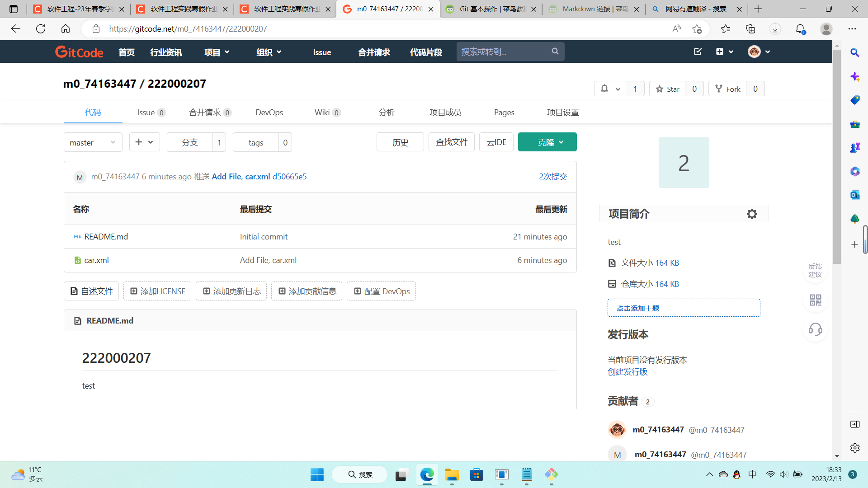Open Microsoft Edge from the taskbar
Screen dimensions: 868x488
427,474
